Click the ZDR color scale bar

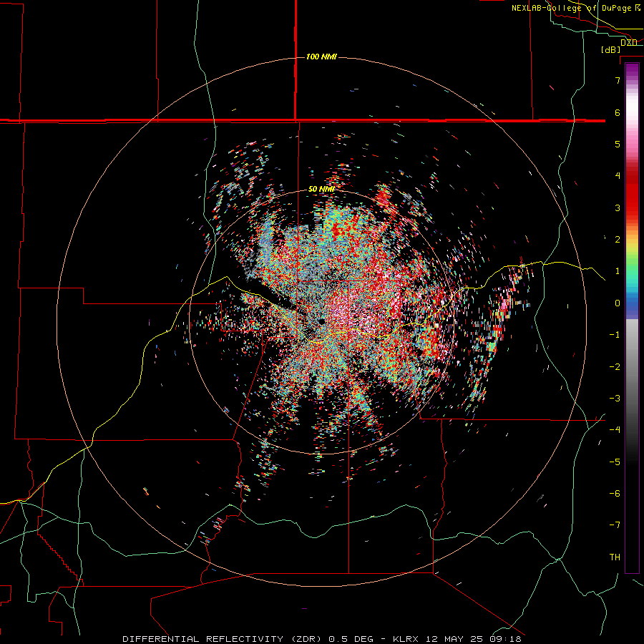coord(632,318)
